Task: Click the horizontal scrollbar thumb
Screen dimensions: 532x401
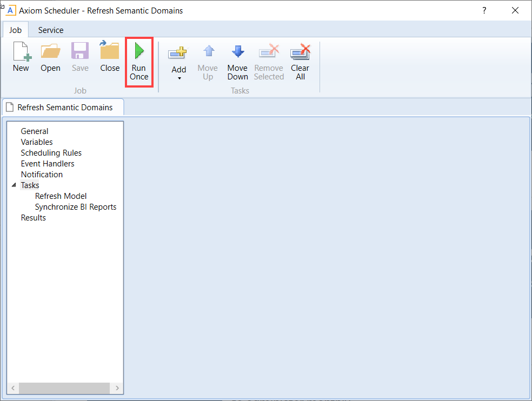Action: (x=64, y=388)
